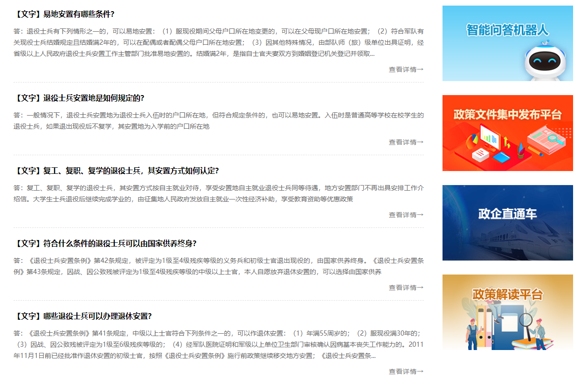Open the 政策解读平台 banner

[x=508, y=312]
